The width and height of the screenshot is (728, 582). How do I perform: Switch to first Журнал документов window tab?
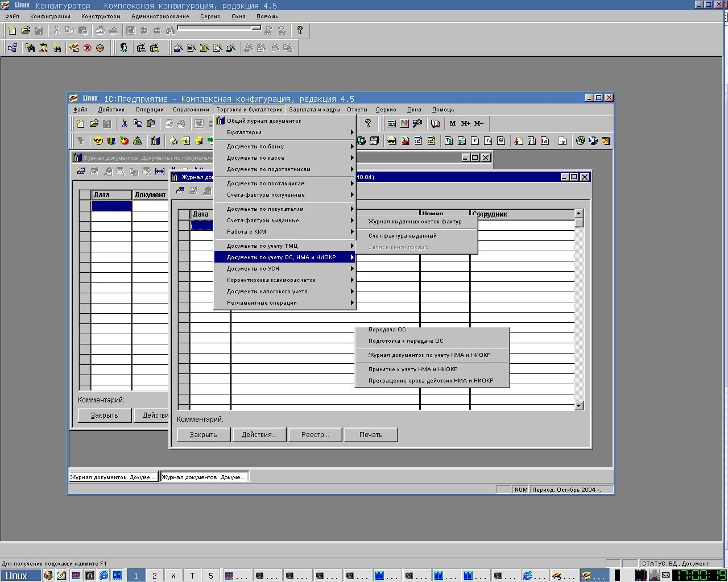click(113, 477)
